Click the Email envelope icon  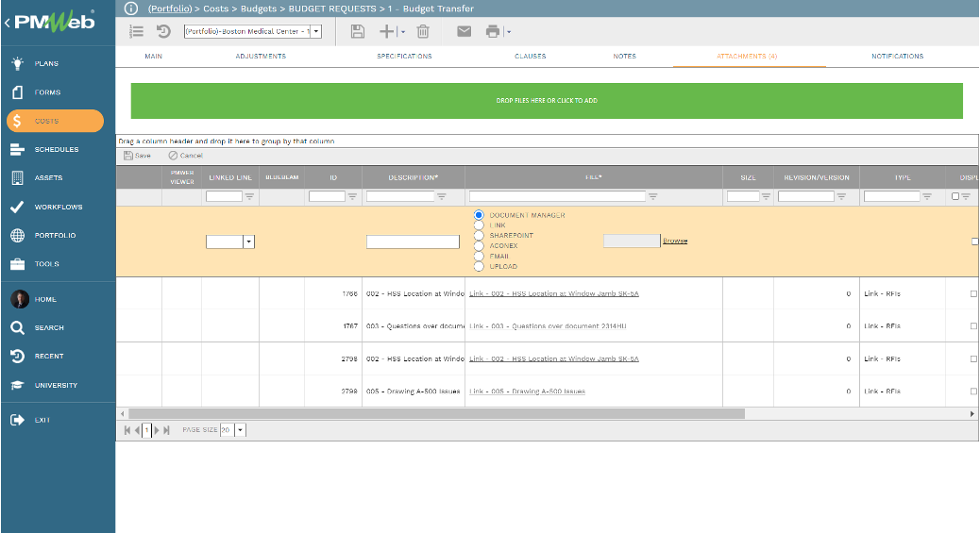[x=464, y=31]
